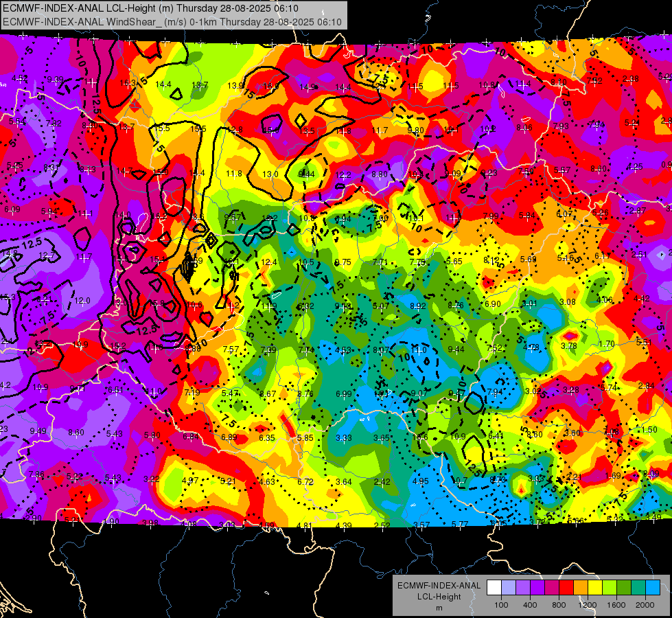This screenshot has height=618, width=672.
Task: Choose the orange legend color box
Action: click(581, 588)
